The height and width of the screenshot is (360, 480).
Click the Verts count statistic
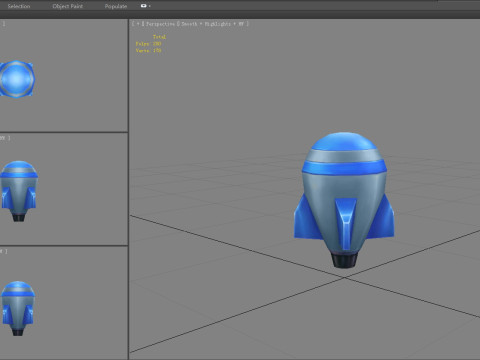148,51
